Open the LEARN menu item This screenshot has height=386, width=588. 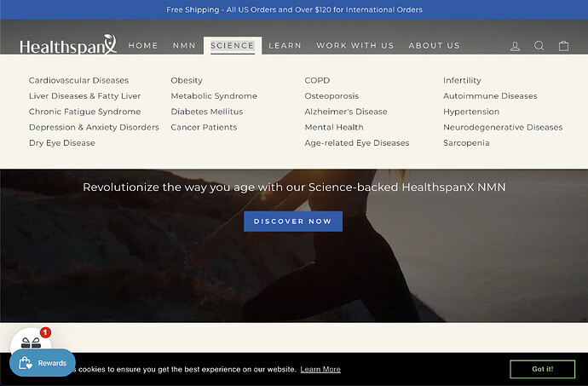click(x=285, y=45)
